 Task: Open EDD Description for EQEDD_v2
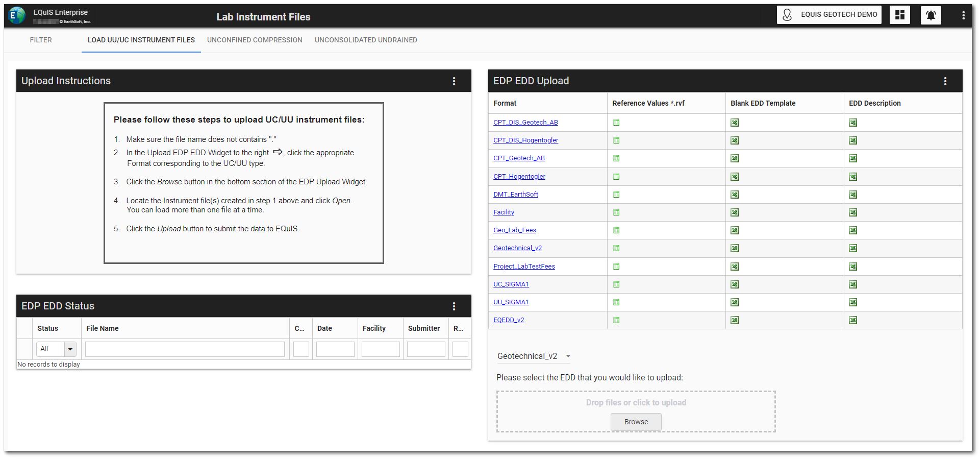point(853,321)
